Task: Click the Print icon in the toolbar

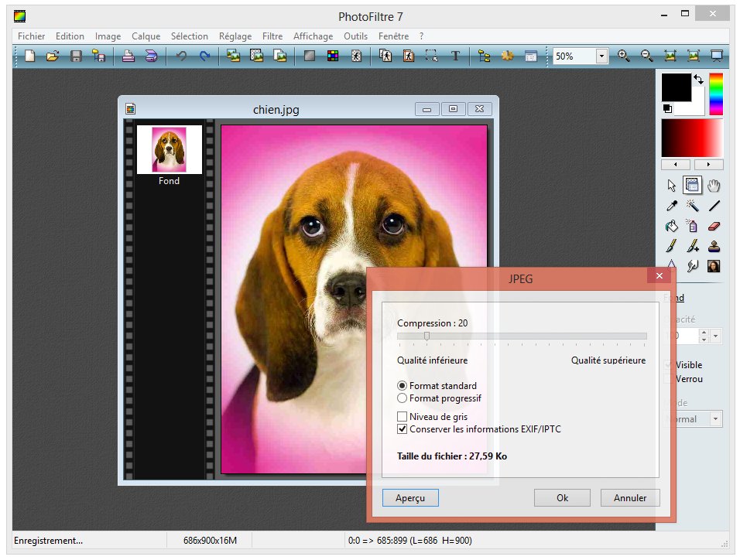Action: point(128,56)
